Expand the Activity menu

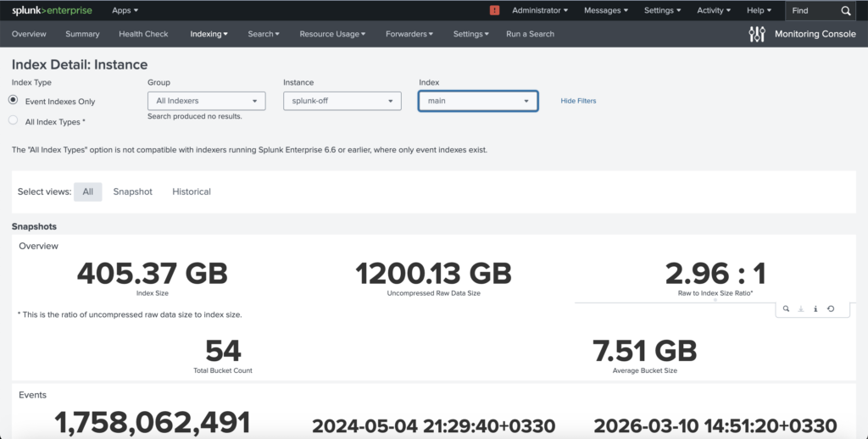[714, 10]
